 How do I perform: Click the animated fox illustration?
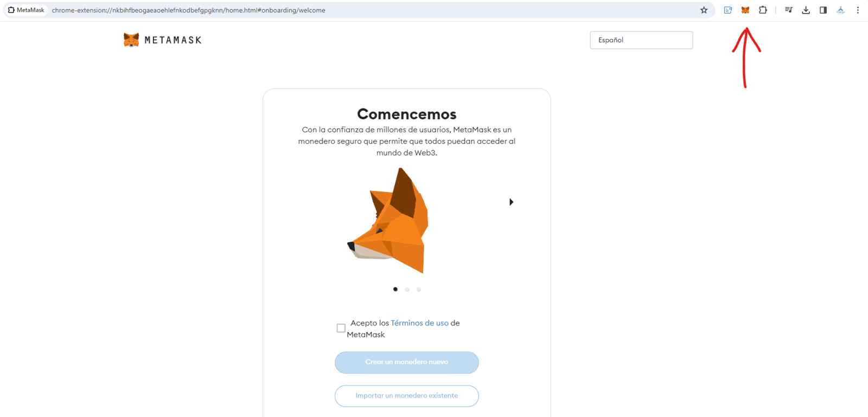[388, 221]
